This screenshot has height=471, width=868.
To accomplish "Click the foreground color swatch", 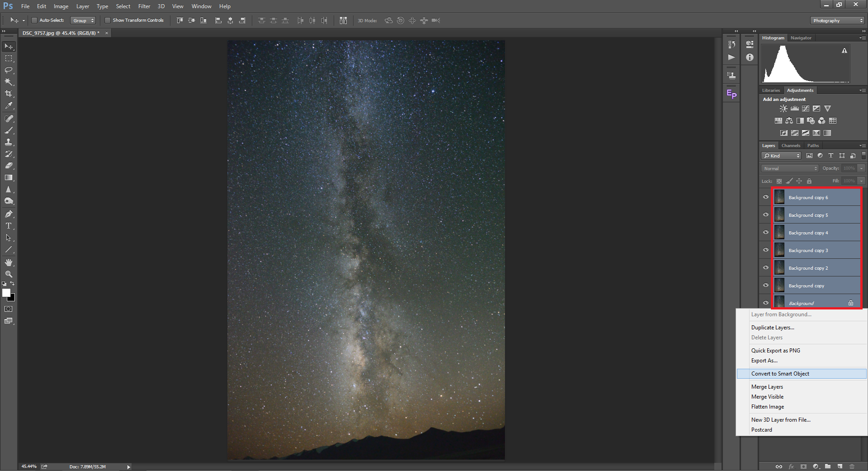I will click(6, 293).
